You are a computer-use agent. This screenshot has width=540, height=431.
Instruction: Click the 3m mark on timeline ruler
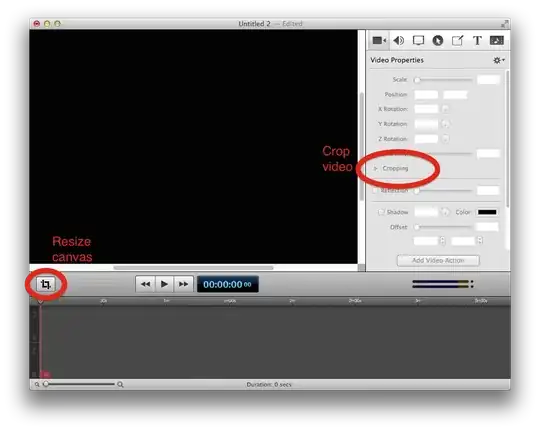[418, 301]
